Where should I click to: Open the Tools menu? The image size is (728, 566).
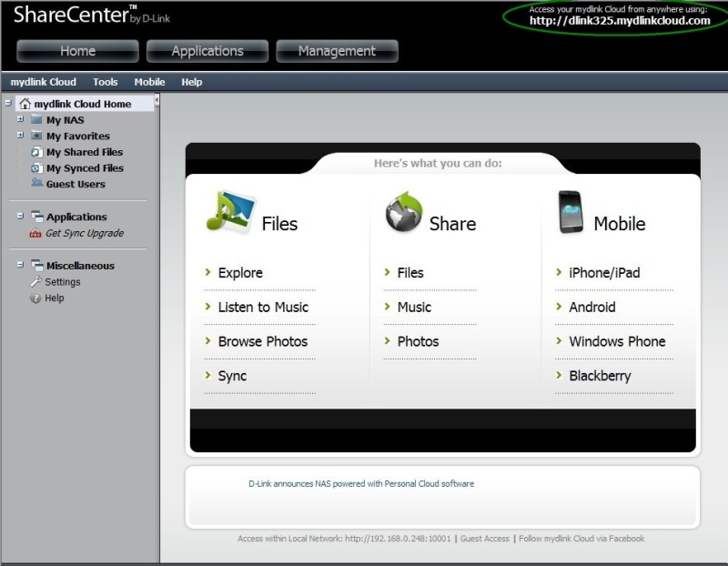click(105, 82)
